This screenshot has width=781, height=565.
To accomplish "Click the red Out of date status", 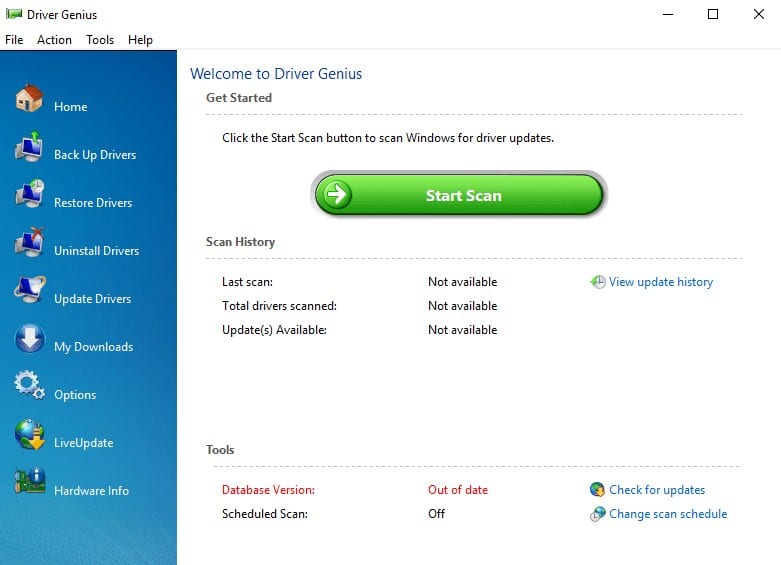I will pos(458,490).
